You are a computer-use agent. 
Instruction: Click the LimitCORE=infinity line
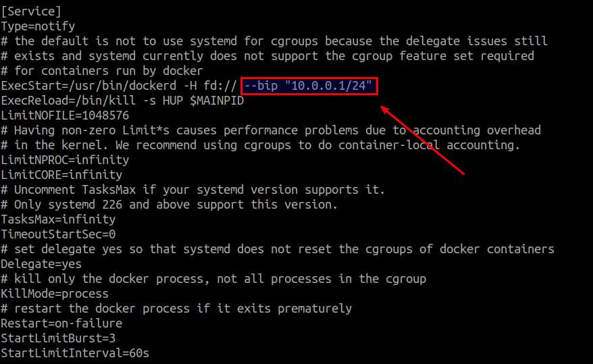coord(61,175)
